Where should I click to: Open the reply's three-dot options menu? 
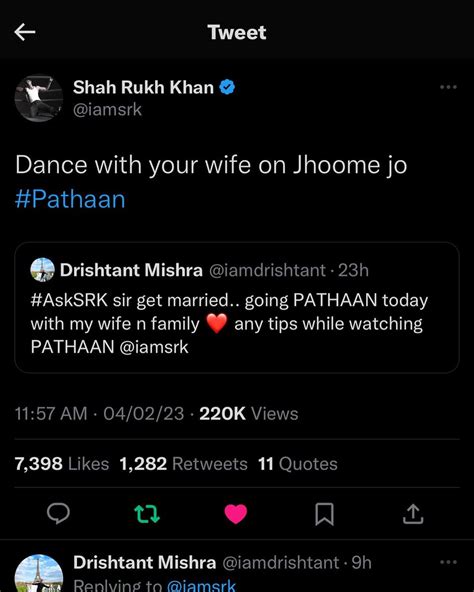coord(448,562)
